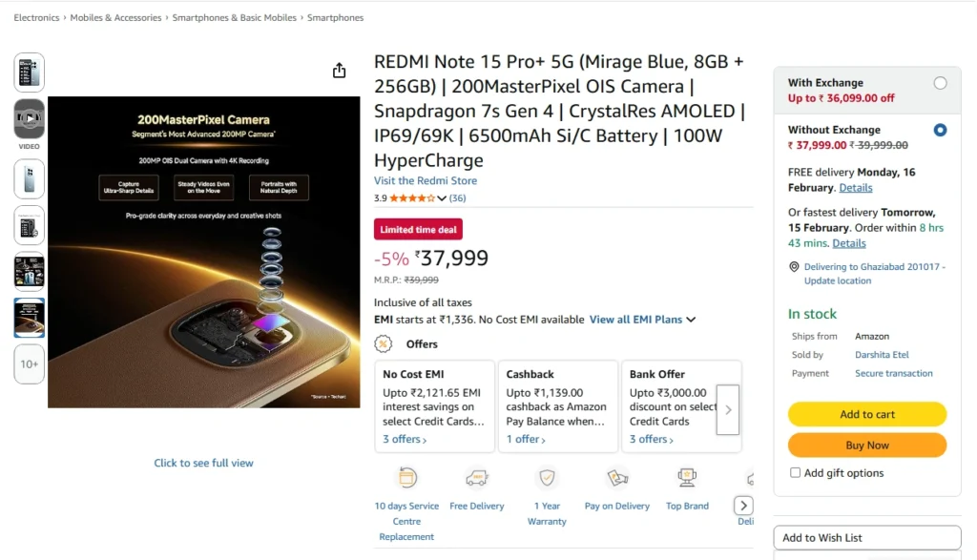Select the 10 days Service Centre Replacement icon
The width and height of the screenshot is (977, 560).
(406, 477)
